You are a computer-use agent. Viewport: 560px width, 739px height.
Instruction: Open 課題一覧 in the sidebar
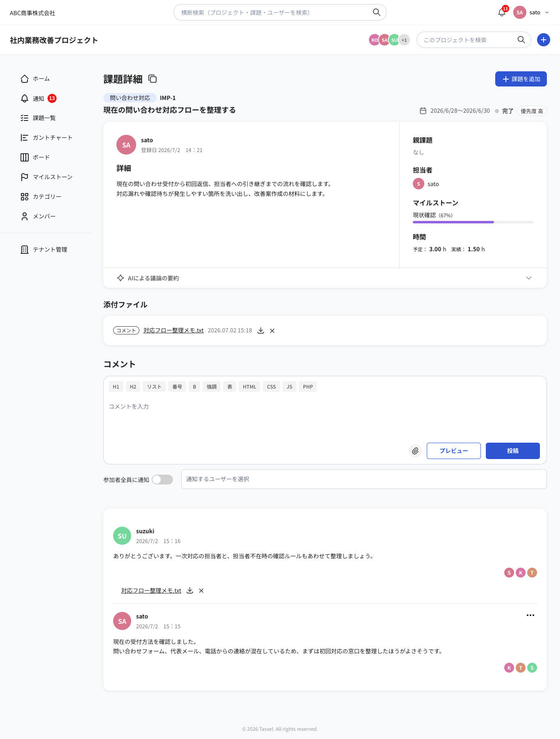[x=38, y=118]
